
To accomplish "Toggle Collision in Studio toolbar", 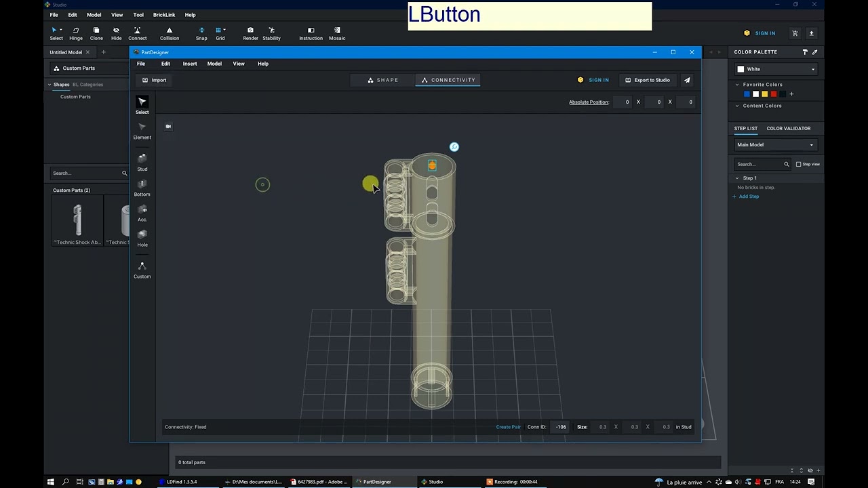I will (170, 33).
